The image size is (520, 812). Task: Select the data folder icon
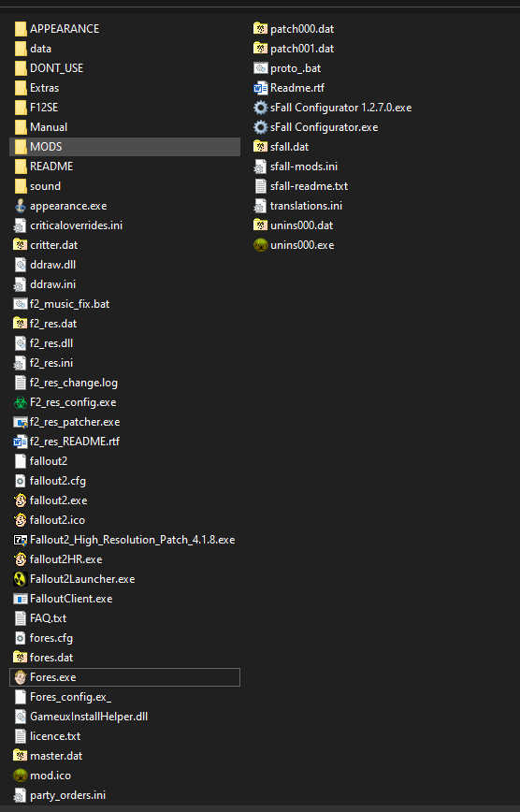click(21, 49)
